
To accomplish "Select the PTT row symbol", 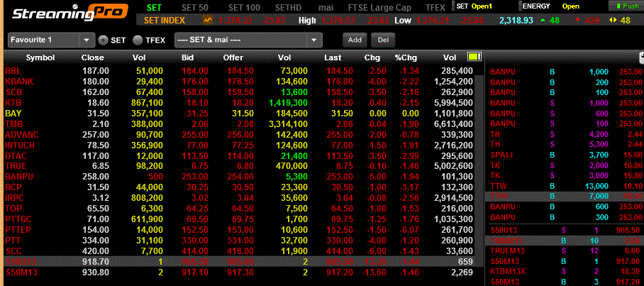I will click(x=13, y=241).
